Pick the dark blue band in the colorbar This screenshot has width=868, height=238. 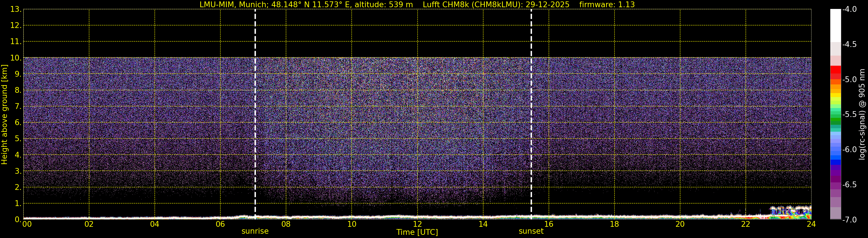coord(835,163)
